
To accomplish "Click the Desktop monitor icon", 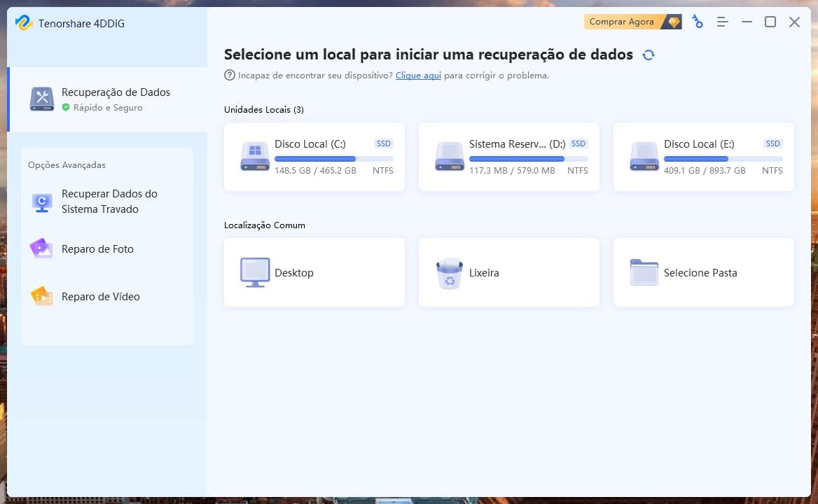I will pyautogui.click(x=255, y=272).
